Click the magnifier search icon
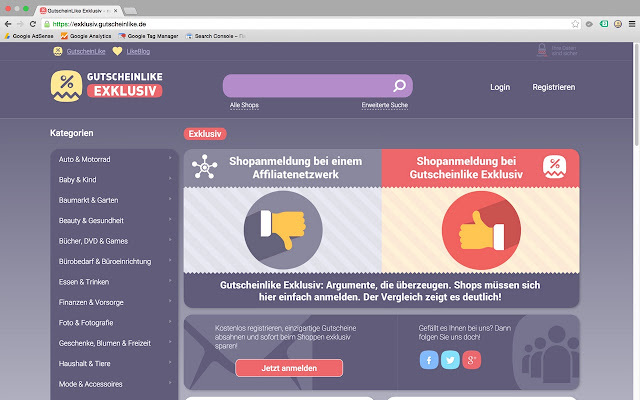640x400 pixels. tap(399, 85)
